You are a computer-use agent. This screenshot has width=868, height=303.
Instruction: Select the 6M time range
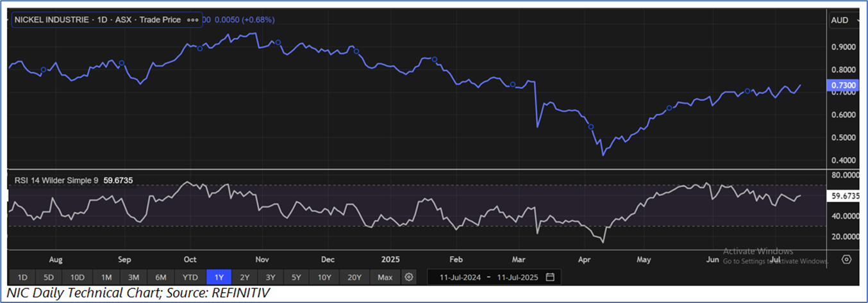click(x=161, y=277)
